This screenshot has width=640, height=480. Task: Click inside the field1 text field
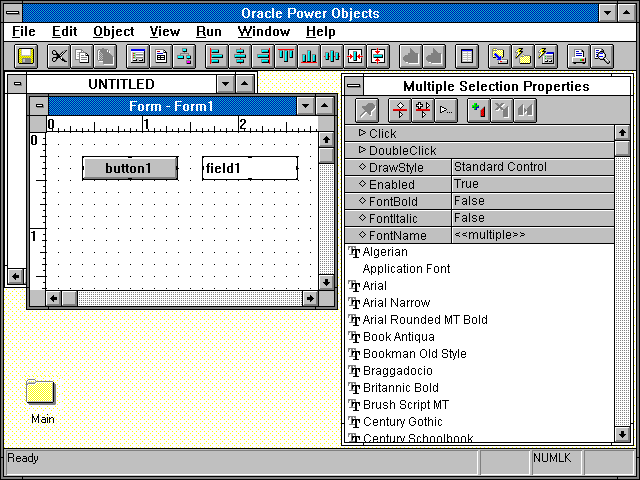pos(250,168)
